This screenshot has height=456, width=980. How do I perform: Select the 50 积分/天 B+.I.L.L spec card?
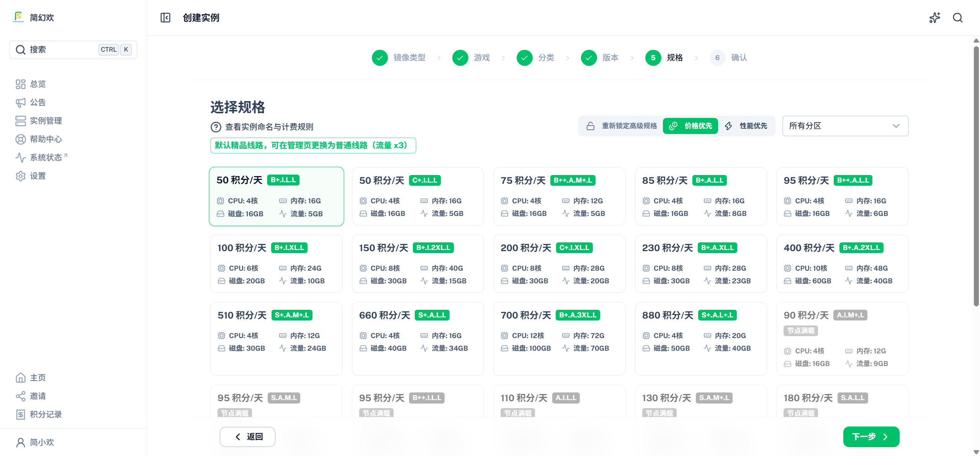(x=276, y=196)
